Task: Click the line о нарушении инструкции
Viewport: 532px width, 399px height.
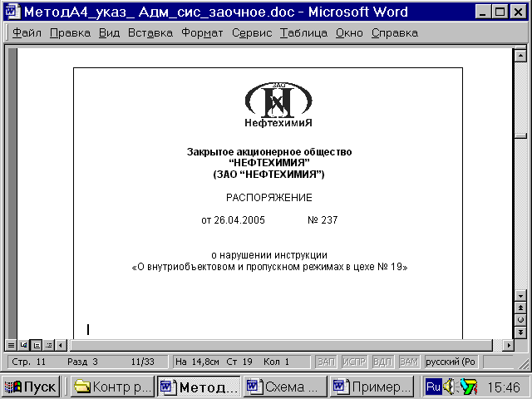Action: pyautogui.click(x=269, y=255)
